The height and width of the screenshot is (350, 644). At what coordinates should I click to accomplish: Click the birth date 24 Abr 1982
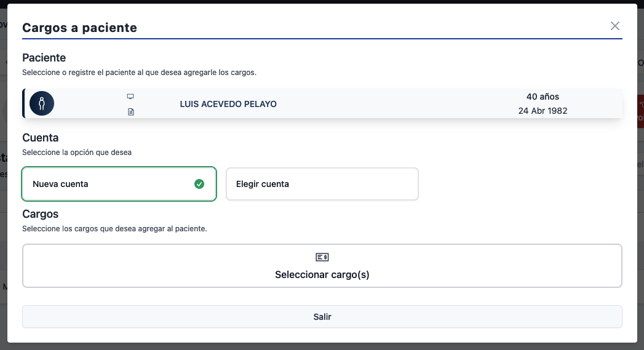pyautogui.click(x=543, y=111)
